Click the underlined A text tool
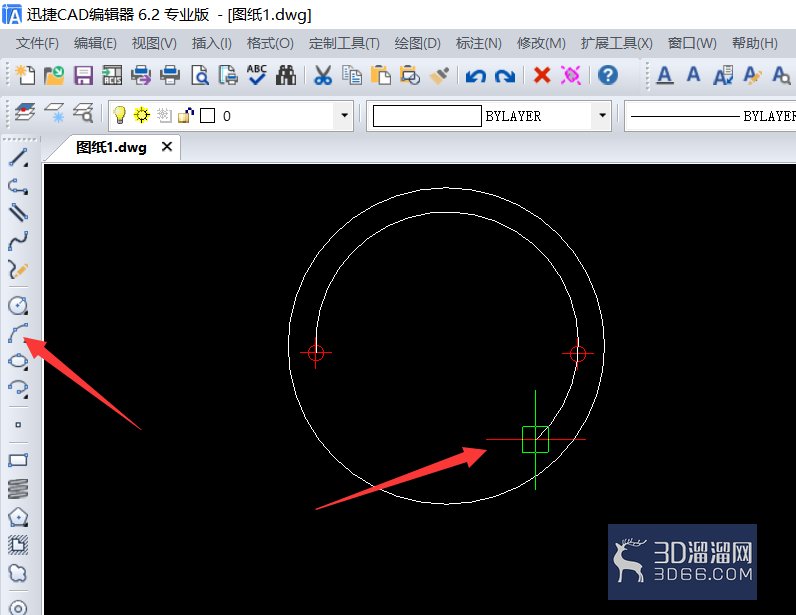The height and width of the screenshot is (615, 796). [665, 75]
